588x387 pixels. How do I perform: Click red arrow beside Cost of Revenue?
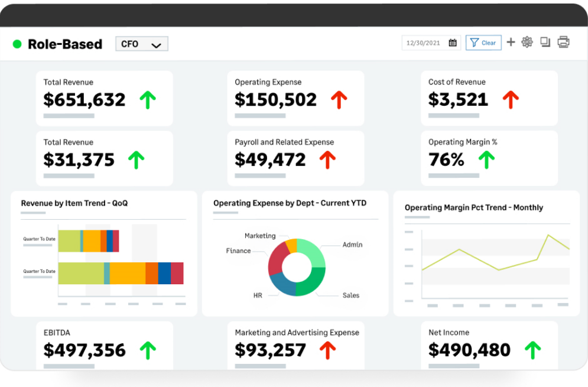point(511,100)
